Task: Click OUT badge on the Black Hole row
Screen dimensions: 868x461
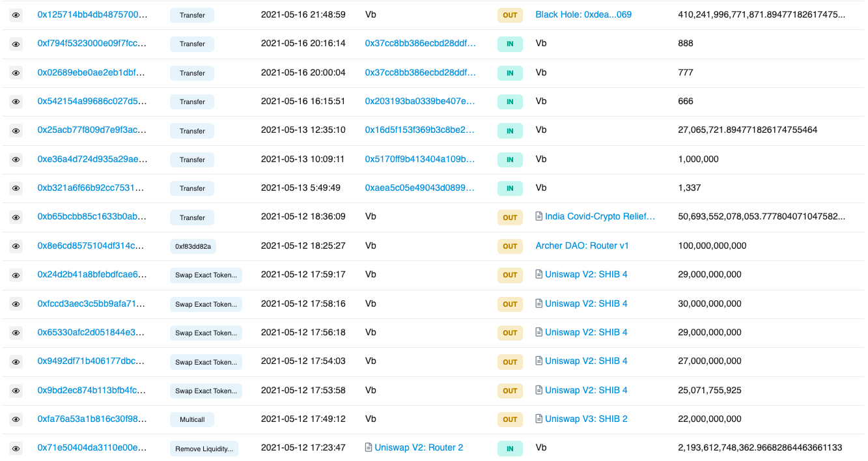Action: click(x=510, y=15)
